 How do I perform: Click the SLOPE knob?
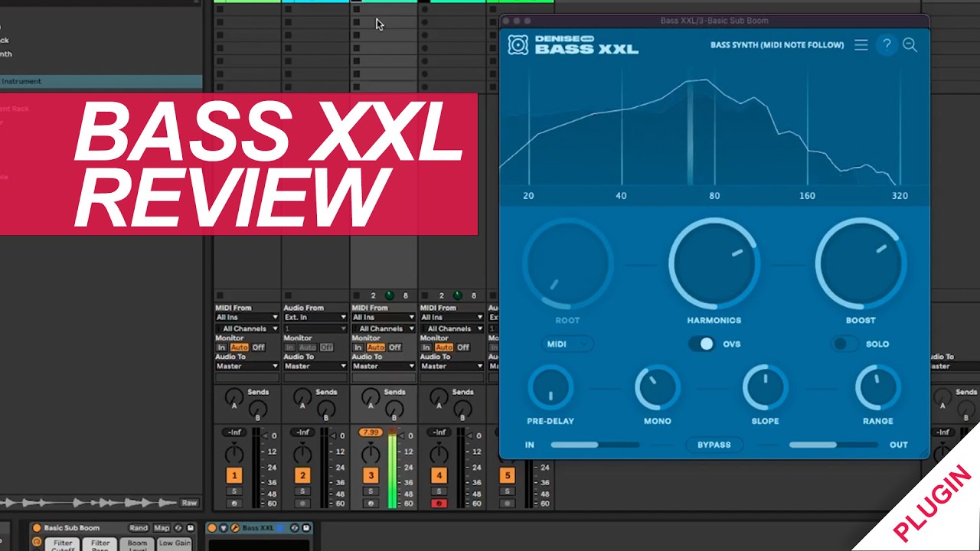[x=766, y=388]
